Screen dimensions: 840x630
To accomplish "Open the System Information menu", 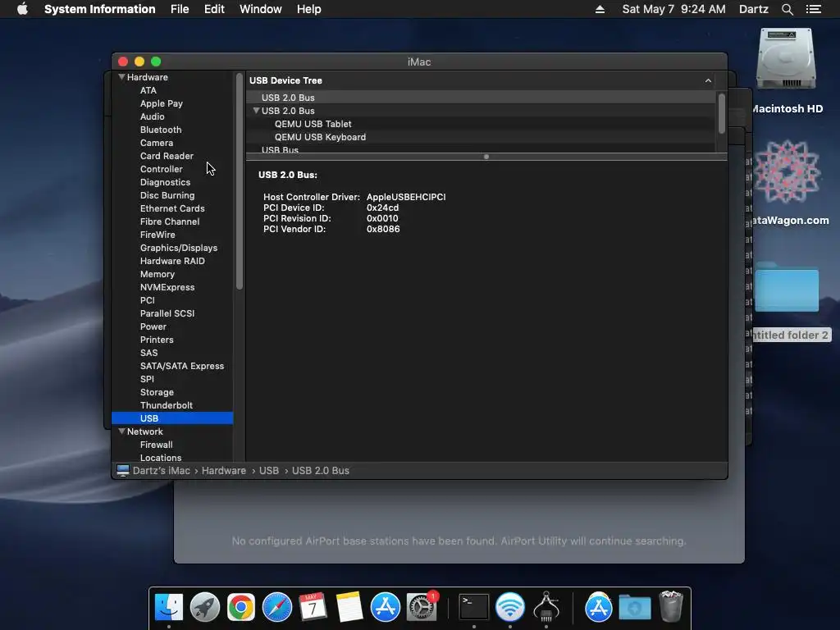I will (99, 9).
